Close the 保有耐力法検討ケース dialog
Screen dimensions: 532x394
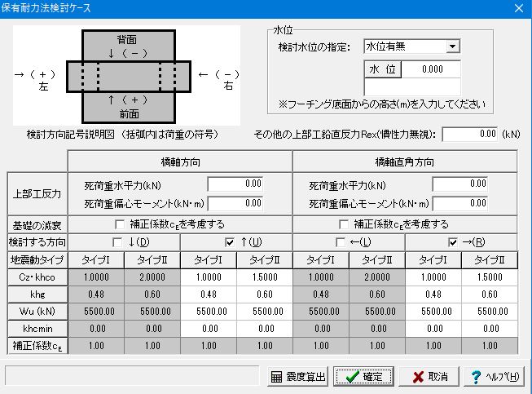point(519,8)
